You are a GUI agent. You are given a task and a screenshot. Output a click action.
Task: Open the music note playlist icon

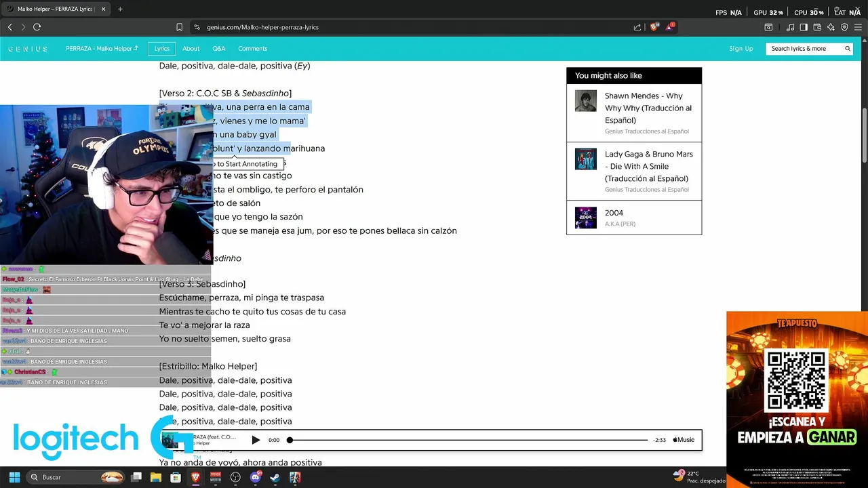click(x=790, y=27)
